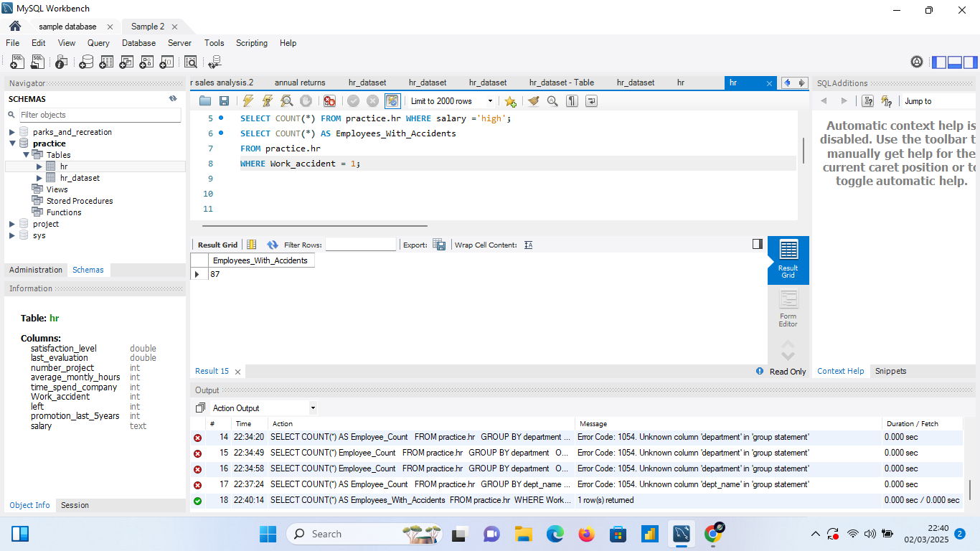Expand the project schema
This screenshot has height=551, width=980.
click(12, 224)
